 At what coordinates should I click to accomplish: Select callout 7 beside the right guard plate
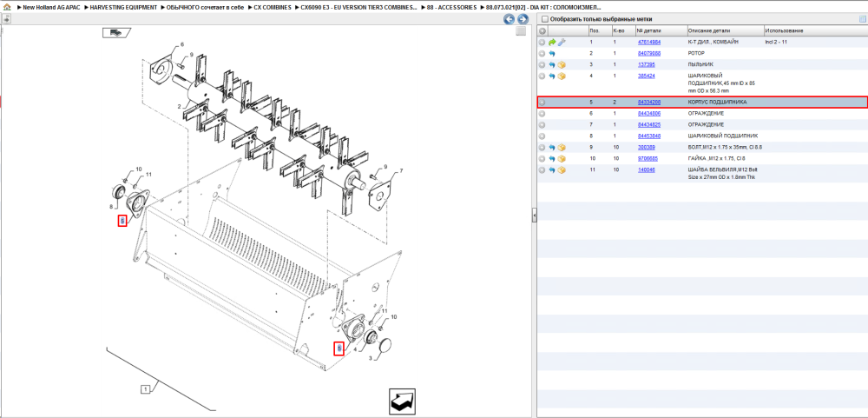click(x=401, y=170)
